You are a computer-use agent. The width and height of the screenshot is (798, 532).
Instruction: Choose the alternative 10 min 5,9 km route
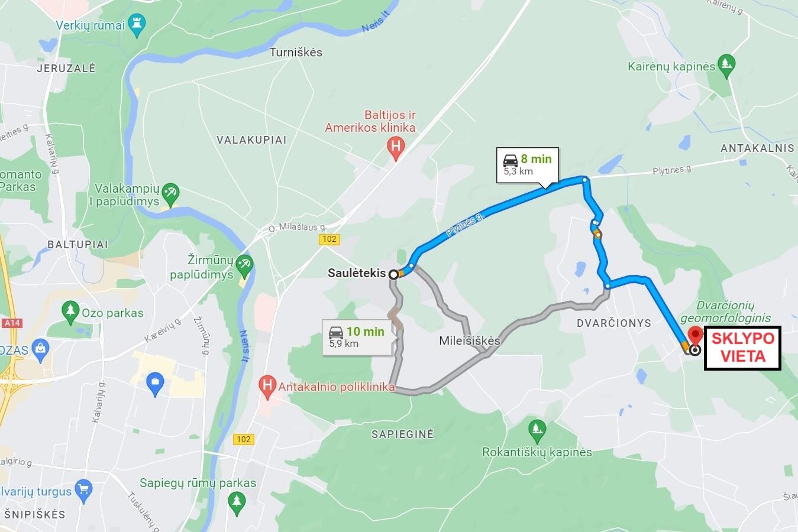(357, 337)
